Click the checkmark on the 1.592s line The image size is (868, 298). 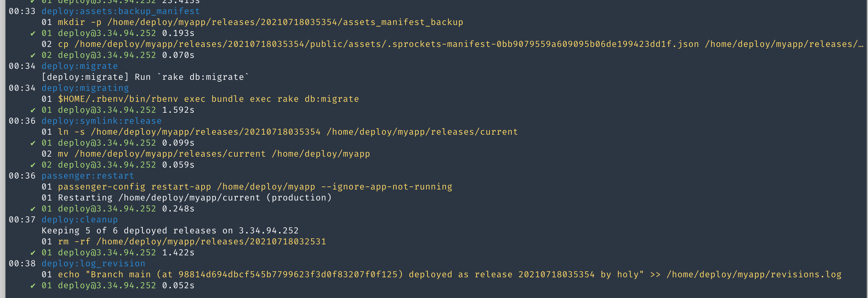click(x=33, y=110)
